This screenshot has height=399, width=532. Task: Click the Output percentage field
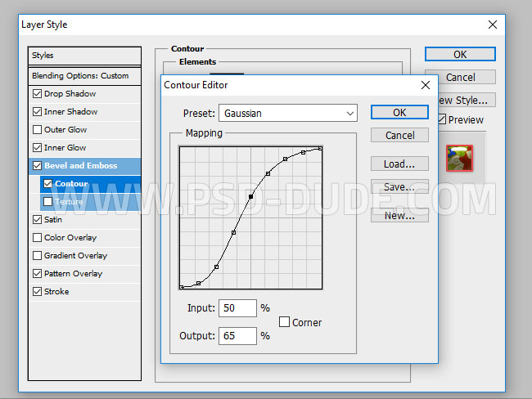click(x=237, y=335)
